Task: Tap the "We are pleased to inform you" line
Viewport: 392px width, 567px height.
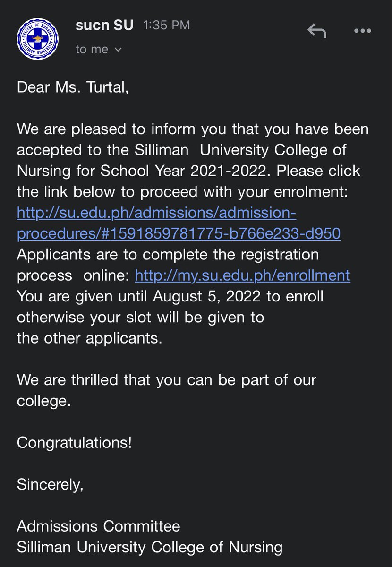Action: click(x=193, y=129)
